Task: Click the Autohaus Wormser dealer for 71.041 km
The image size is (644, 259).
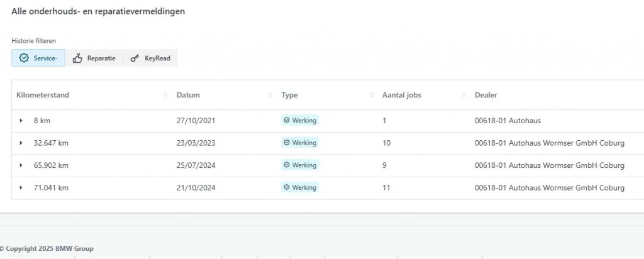Action: pyautogui.click(x=549, y=188)
